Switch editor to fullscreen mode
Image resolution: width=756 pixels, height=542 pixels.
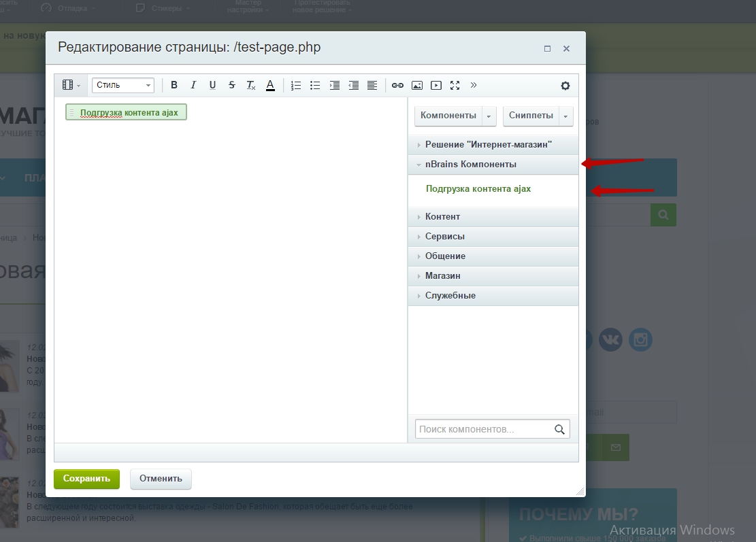[x=455, y=85]
